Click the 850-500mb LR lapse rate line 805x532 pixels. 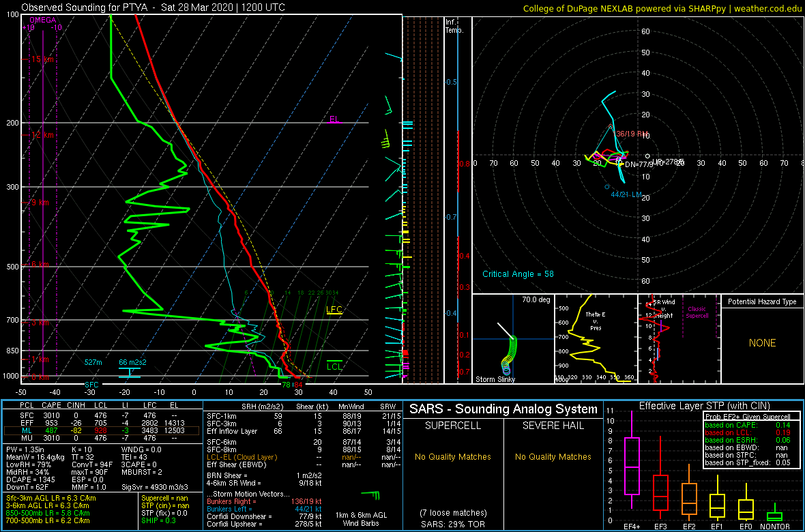coord(46,514)
